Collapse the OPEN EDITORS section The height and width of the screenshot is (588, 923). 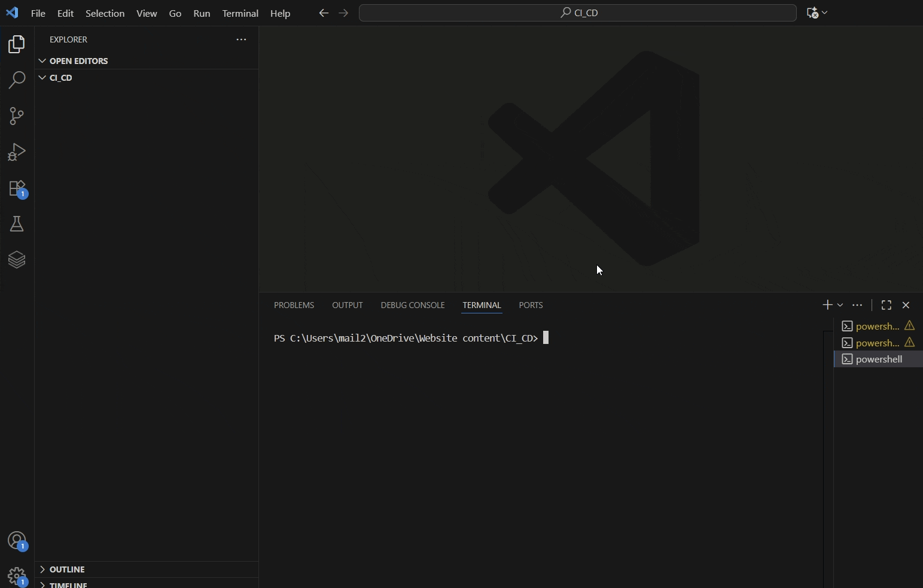tap(147, 61)
